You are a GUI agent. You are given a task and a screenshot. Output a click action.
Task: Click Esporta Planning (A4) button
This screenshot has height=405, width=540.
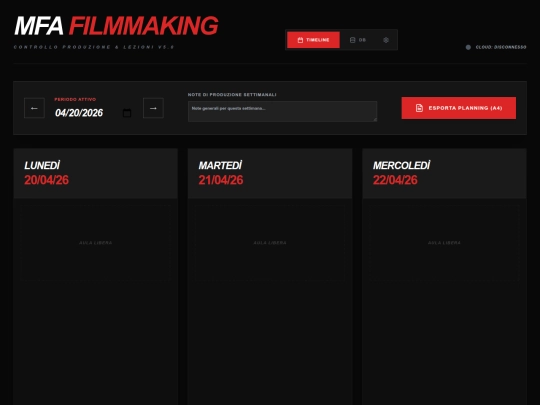click(459, 108)
